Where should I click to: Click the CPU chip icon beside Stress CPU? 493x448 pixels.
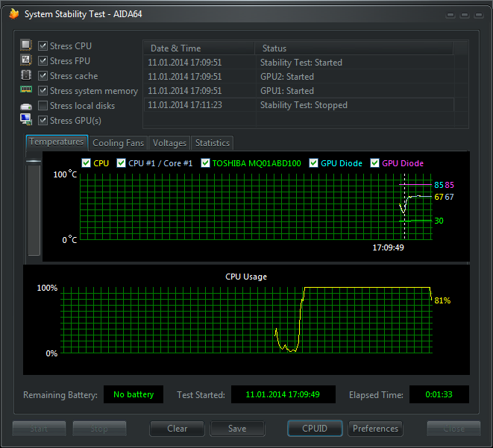tap(26, 45)
